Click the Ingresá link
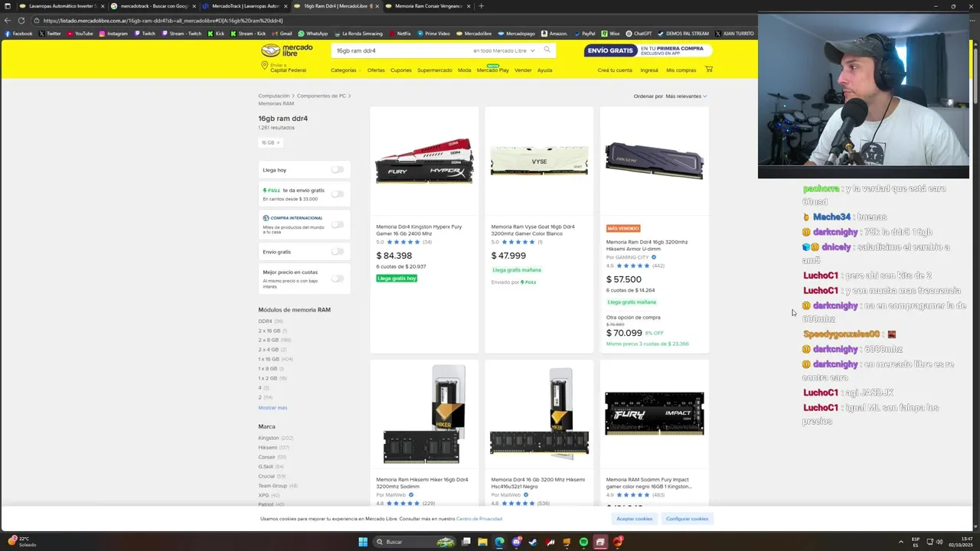This screenshot has height=551, width=980. point(649,70)
